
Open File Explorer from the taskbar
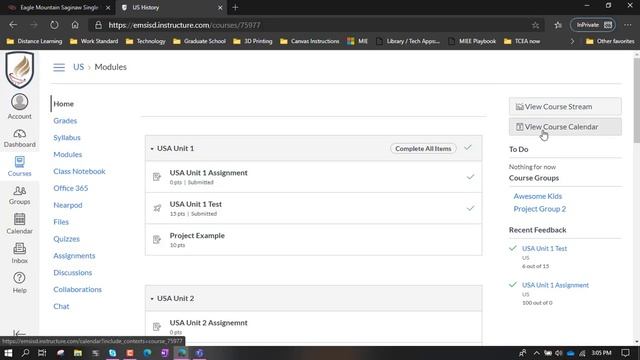click(x=78, y=353)
